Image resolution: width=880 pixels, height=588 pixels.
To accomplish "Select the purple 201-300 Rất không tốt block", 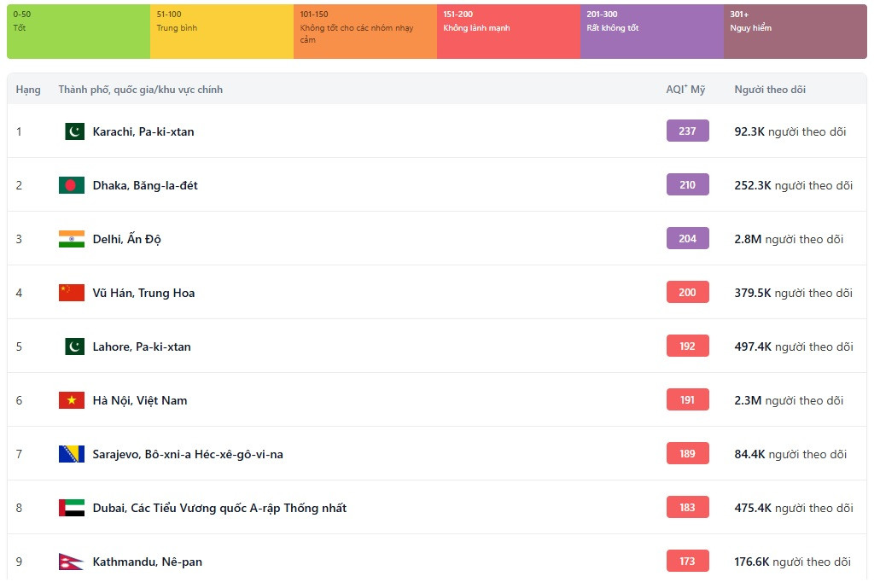I will tap(651, 32).
